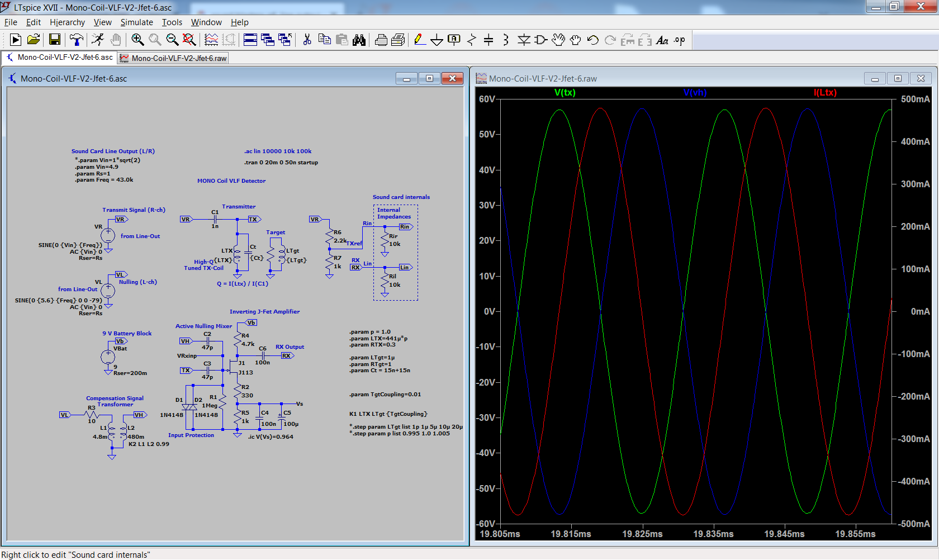Close the .asc schematic child window

[452, 78]
